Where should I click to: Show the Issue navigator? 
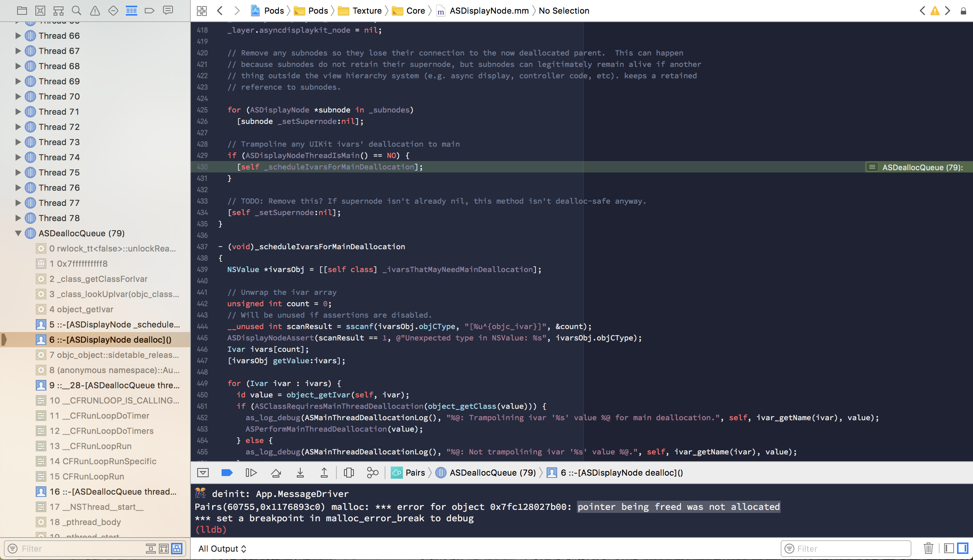(x=95, y=10)
